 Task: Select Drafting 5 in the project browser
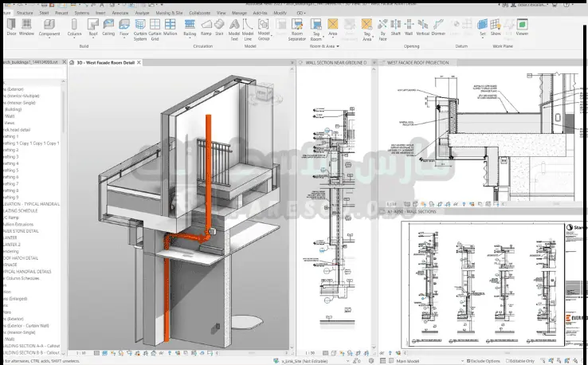[x=11, y=171]
